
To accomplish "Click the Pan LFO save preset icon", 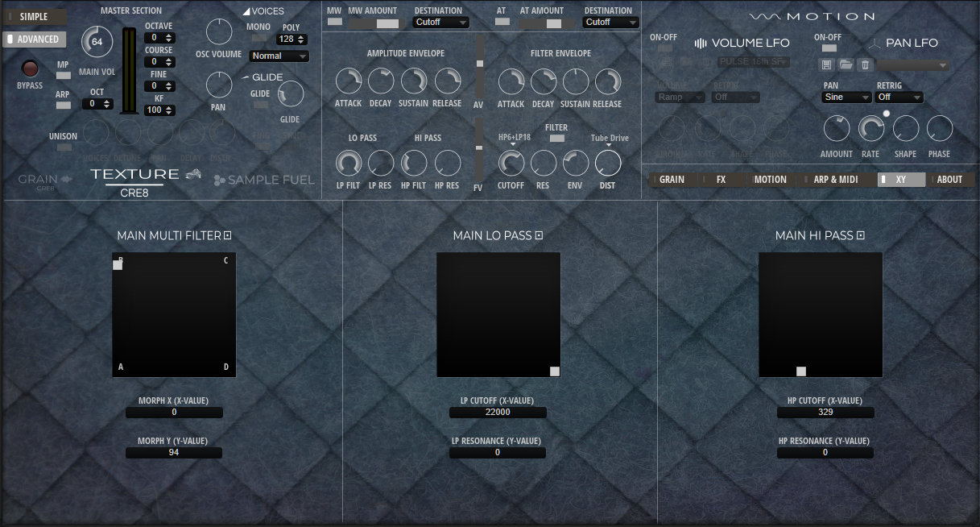I will (826, 64).
